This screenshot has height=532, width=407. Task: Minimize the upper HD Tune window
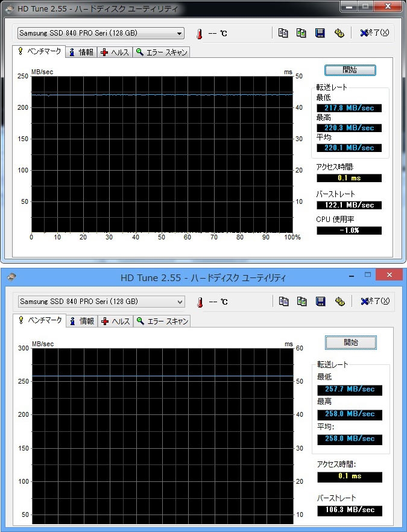tap(349, 7)
